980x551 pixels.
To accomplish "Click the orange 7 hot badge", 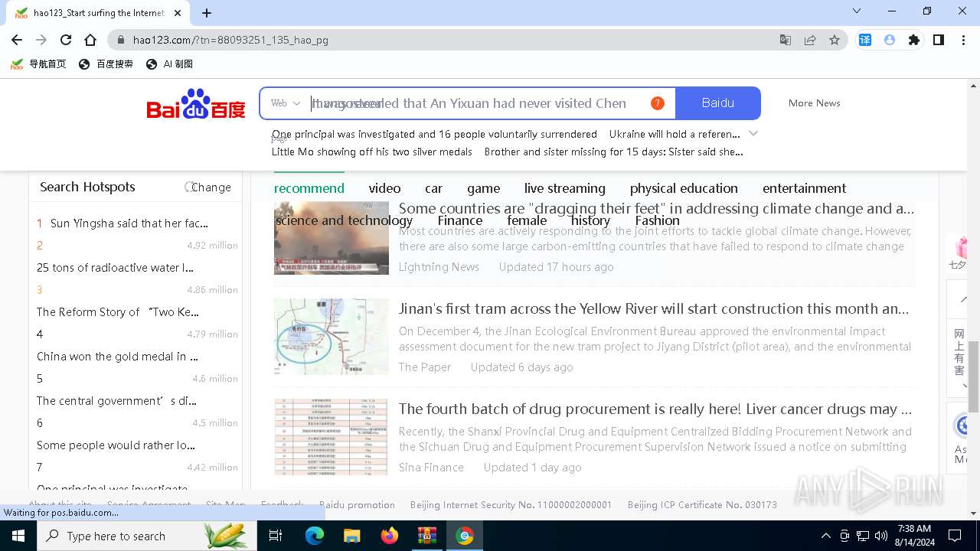I will coord(657,103).
